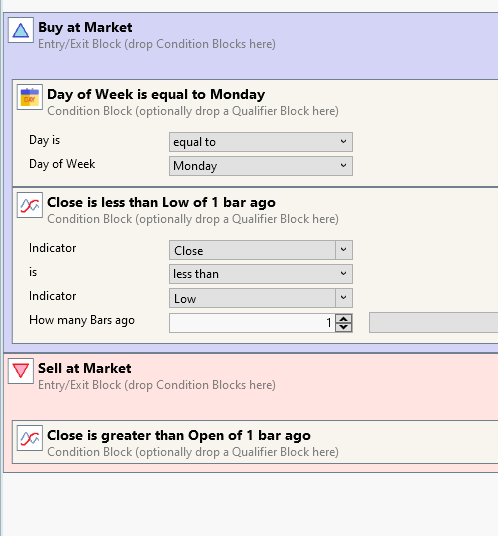498x536 pixels.
Task: Expand the Close indicator dropdown arrow
Action: 344,250
